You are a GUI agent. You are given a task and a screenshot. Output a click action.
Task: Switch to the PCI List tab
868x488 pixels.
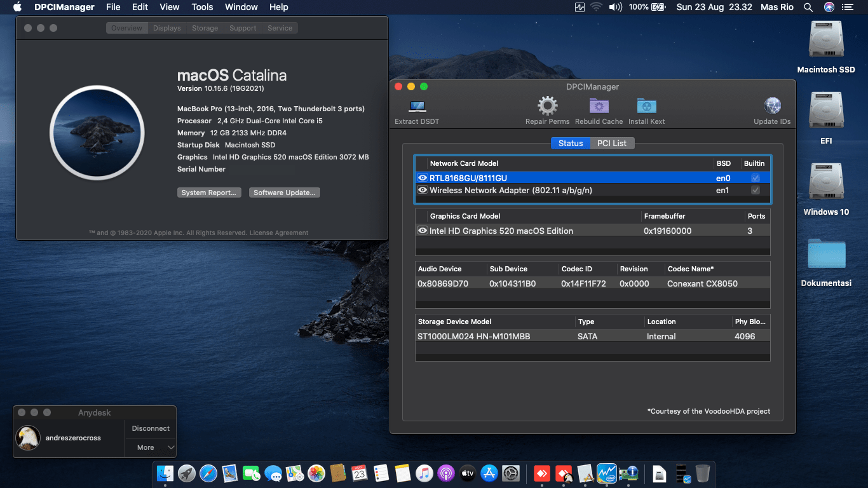coord(611,143)
